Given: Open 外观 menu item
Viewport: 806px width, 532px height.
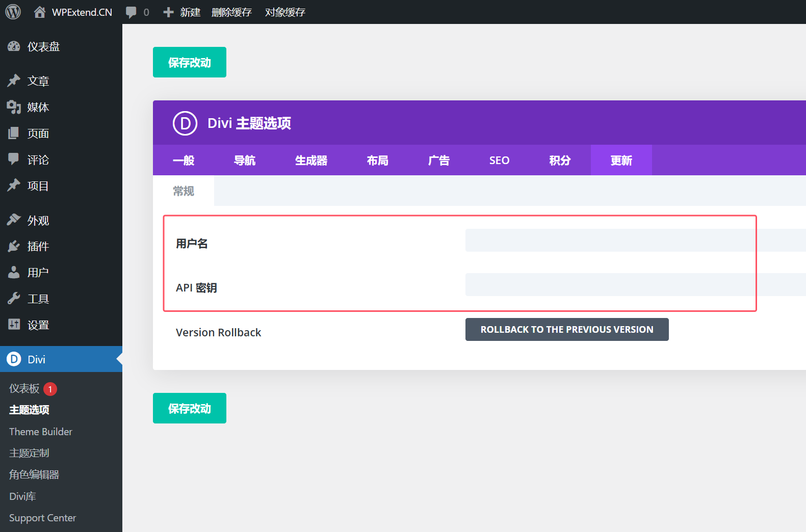Looking at the screenshot, I should point(38,220).
